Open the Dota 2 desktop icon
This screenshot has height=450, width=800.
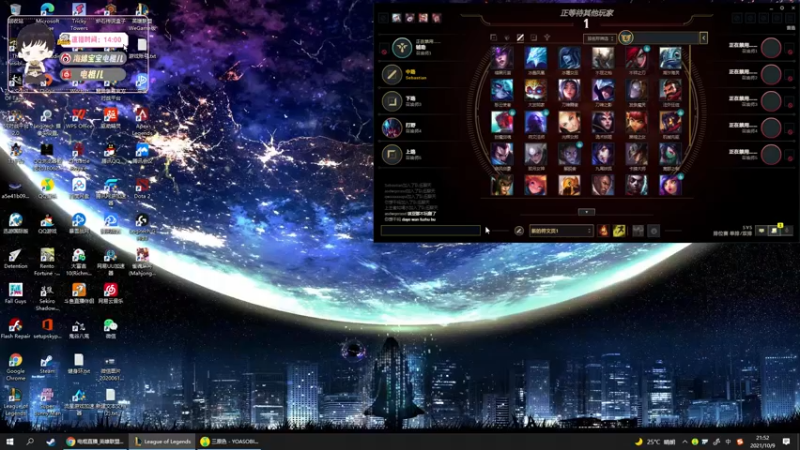(x=142, y=188)
